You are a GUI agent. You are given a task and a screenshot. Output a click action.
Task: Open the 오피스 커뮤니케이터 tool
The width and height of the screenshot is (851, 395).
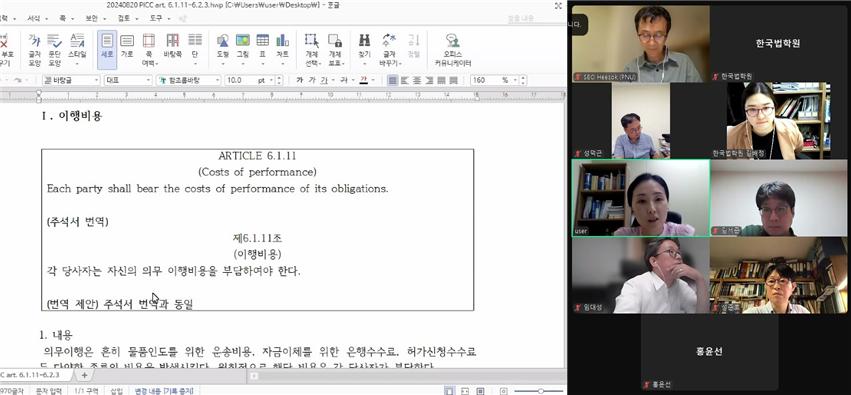(453, 50)
